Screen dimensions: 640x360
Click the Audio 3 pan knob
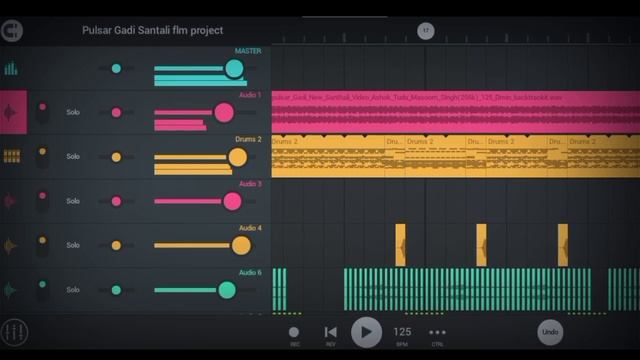tap(116, 201)
